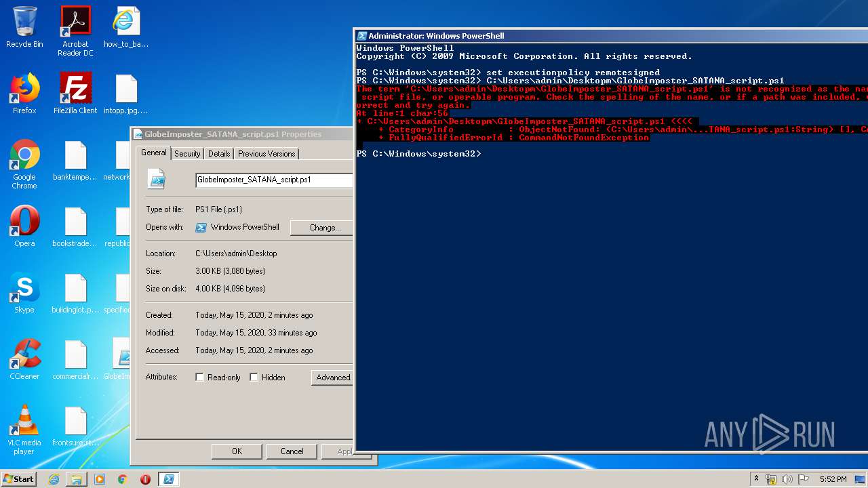Viewport: 868px width, 488px height.
Task: Launch VLC media player shortcut
Action: pos(24,430)
